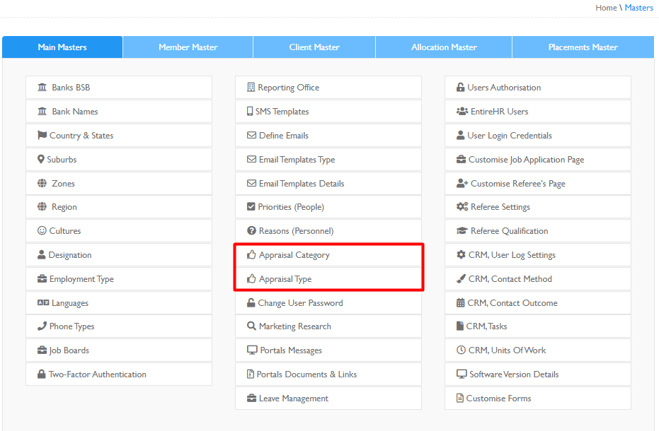
Task: Click the checkbox icon for Priorities (People)
Action: click(251, 207)
